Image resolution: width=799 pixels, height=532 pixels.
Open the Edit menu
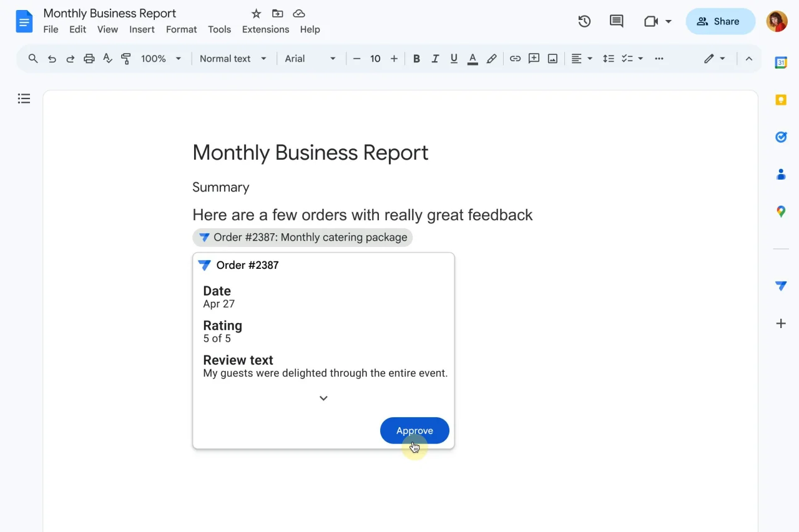[78, 29]
